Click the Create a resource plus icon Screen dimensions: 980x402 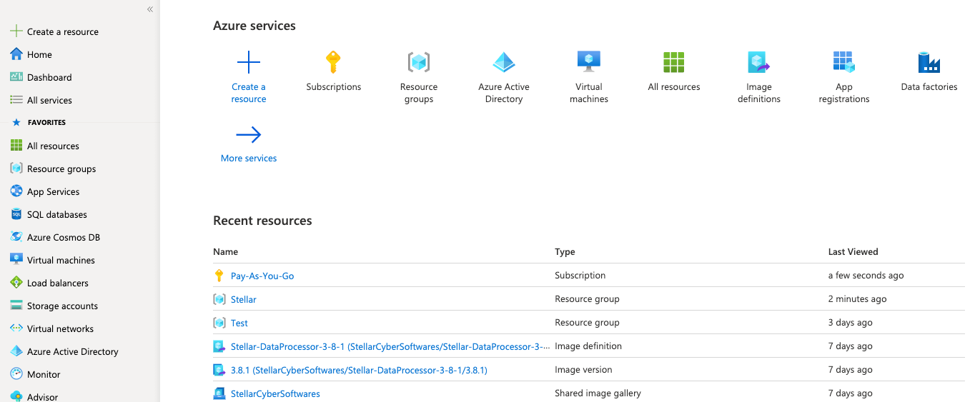[x=249, y=63]
